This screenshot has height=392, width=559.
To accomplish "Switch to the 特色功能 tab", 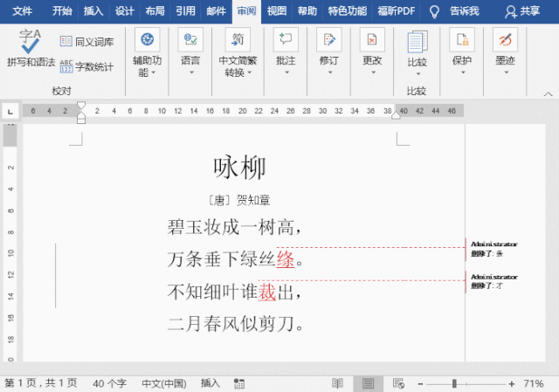I will coord(348,11).
